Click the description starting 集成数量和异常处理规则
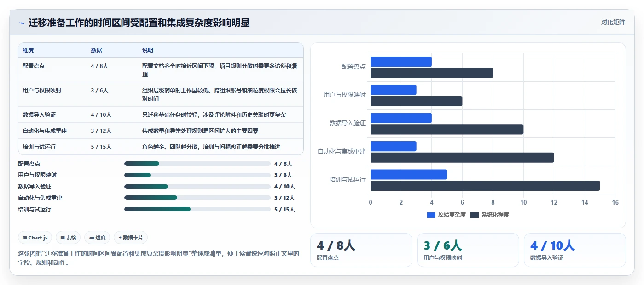Screen dimensions: 644x285 [200, 131]
